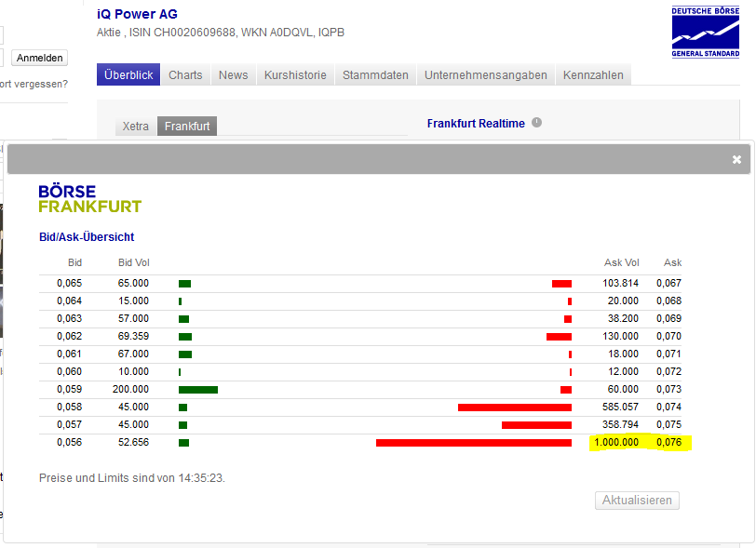Viewport: 756px width, 548px height.
Task: Click the red bar for ask 0,075
Action: (536, 425)
